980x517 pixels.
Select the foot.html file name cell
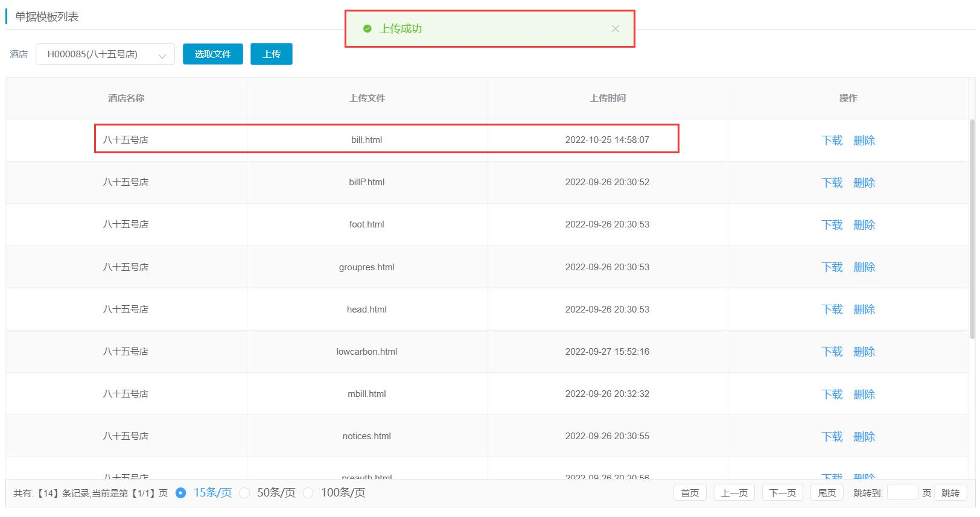(x=367, y=224)
